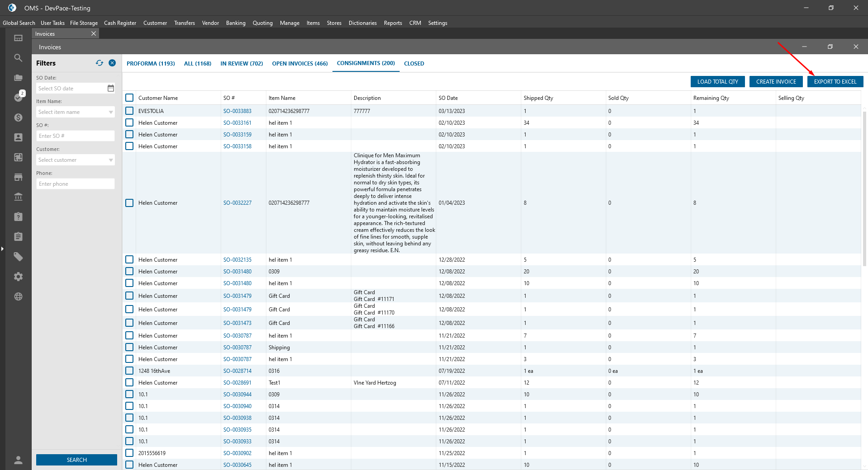Open the price tag sidebar icon
868x470 pixels.
(18, 257)
